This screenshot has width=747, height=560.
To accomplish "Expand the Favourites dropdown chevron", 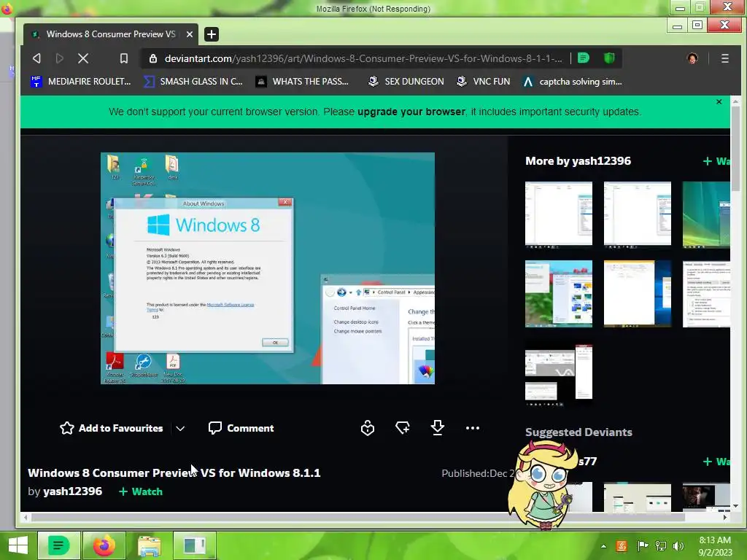I will 180,429.
